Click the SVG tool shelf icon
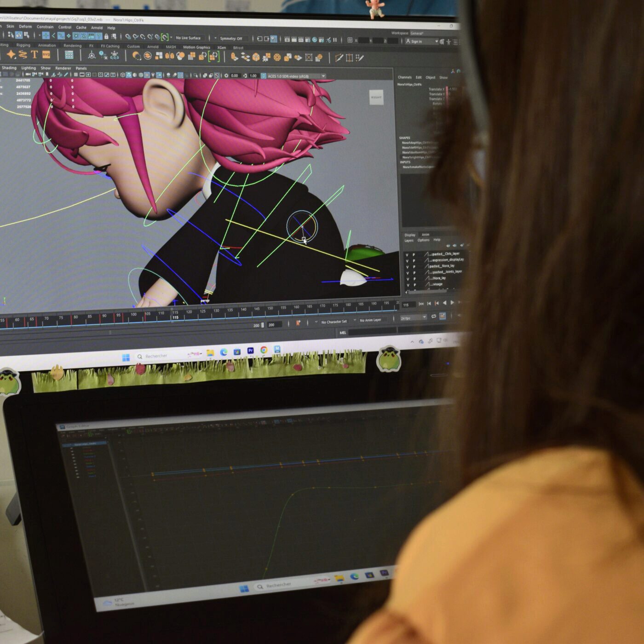Viewport: 644px width, 644px height. coord(46,55)
